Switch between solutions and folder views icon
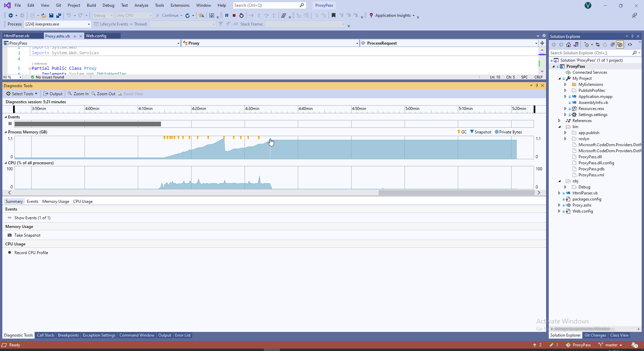 coord(576,45)
